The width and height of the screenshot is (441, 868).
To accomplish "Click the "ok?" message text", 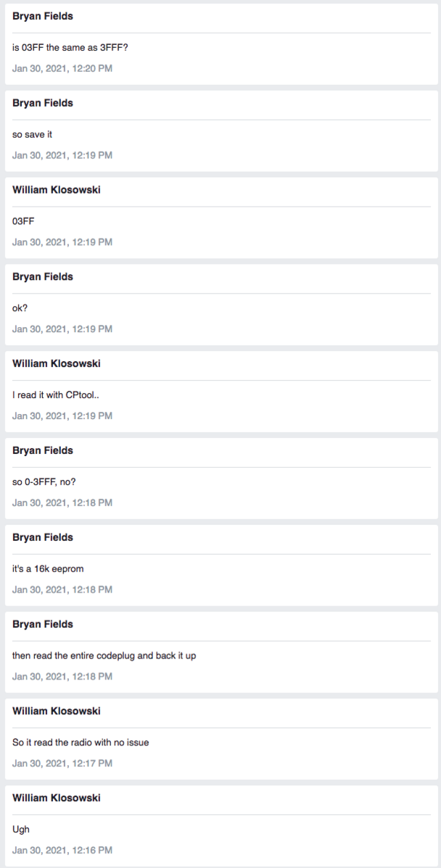I will pyautogui.click(x=20, y=309).
